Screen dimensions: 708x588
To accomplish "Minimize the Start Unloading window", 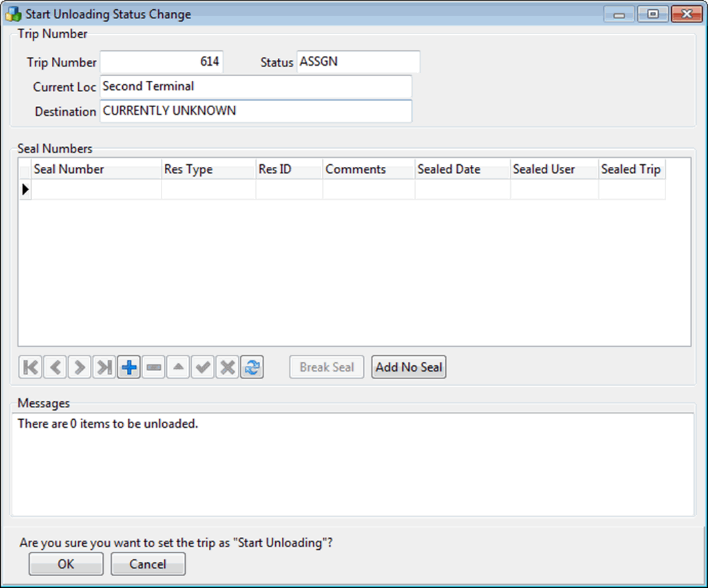I will [619, 14].
